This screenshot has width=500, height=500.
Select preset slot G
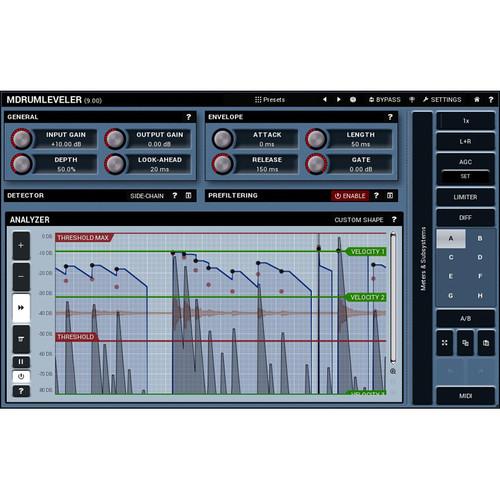(x=451, y=296)
